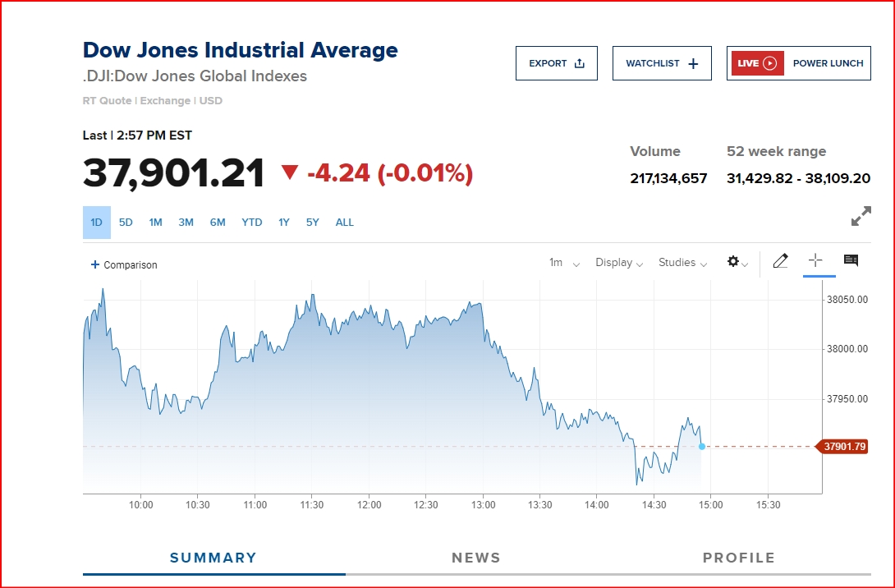This screenshot has height=588, width=895.
Task: Add a Comparison with plus icon
Action: pos(124,264)
